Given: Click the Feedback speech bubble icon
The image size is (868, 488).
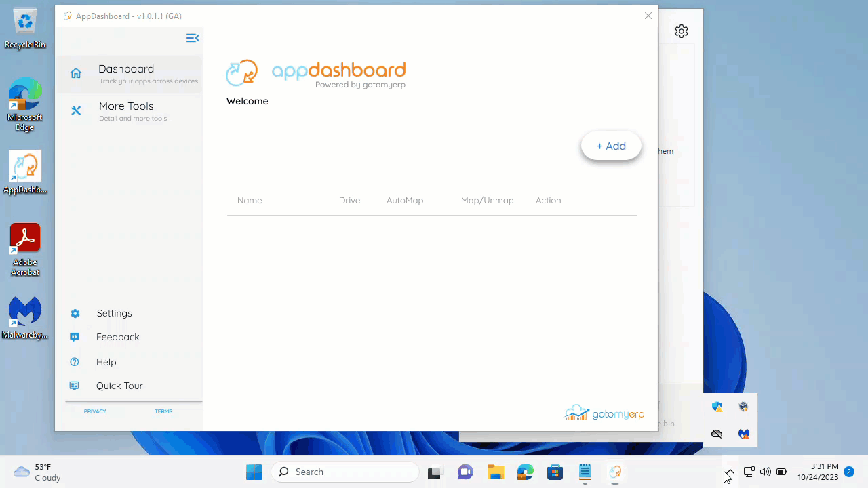Looking at the screenshot, I should coord(75,337).
